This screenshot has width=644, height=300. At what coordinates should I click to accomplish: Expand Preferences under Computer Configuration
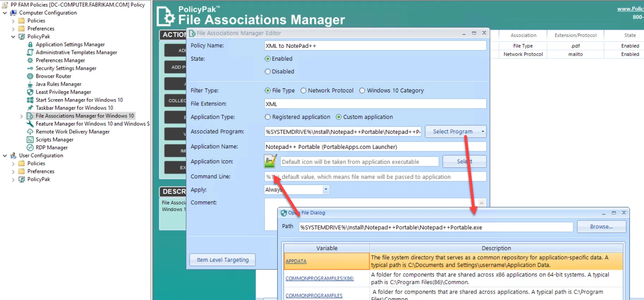(13, 29)
